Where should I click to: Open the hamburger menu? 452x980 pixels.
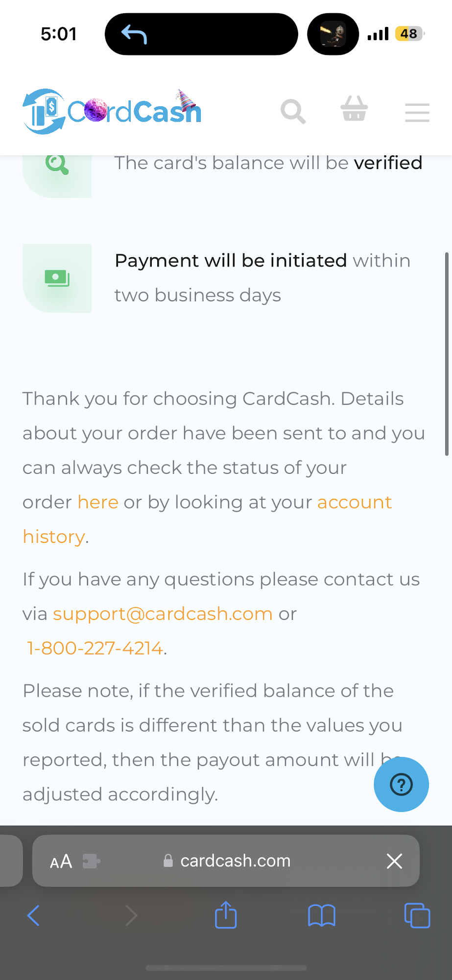pyautogui.click(x=417, y=112)
